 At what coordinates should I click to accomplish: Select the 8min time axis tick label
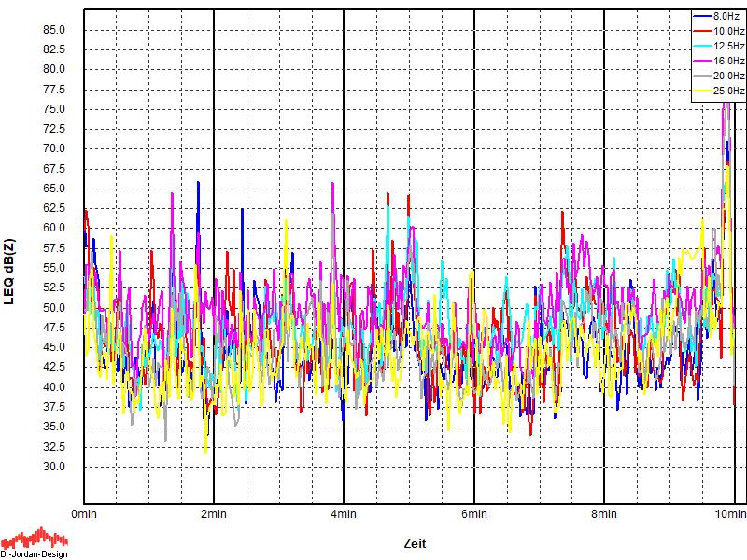604,514
